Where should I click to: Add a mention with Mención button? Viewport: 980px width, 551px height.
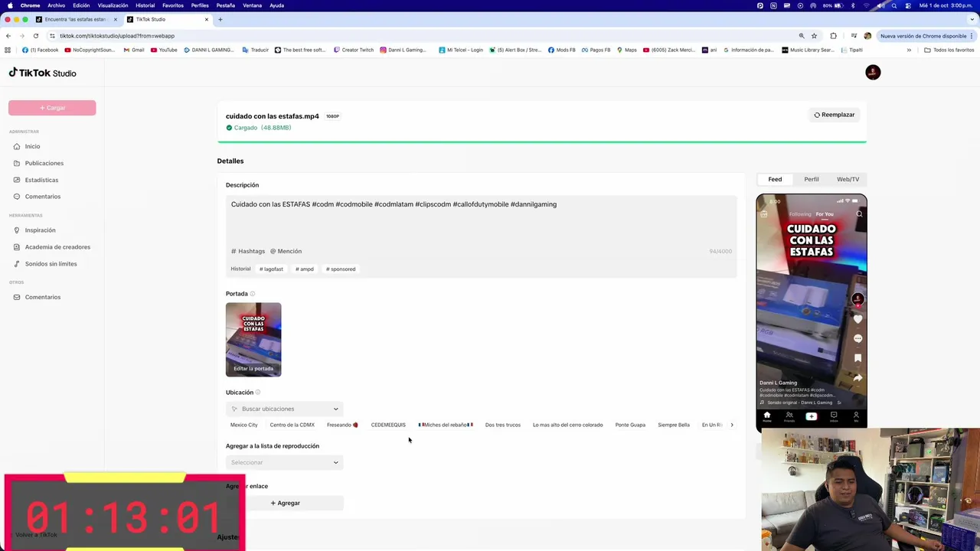pyautogui.click(x=286, y=251)
